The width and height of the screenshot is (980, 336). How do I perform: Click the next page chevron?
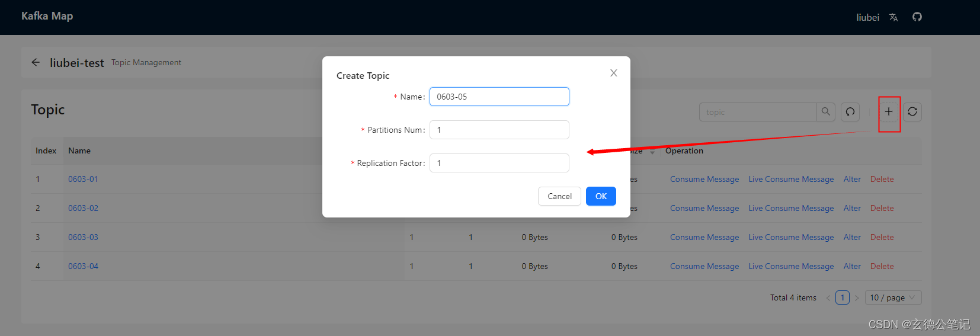[x=857, y=297]
